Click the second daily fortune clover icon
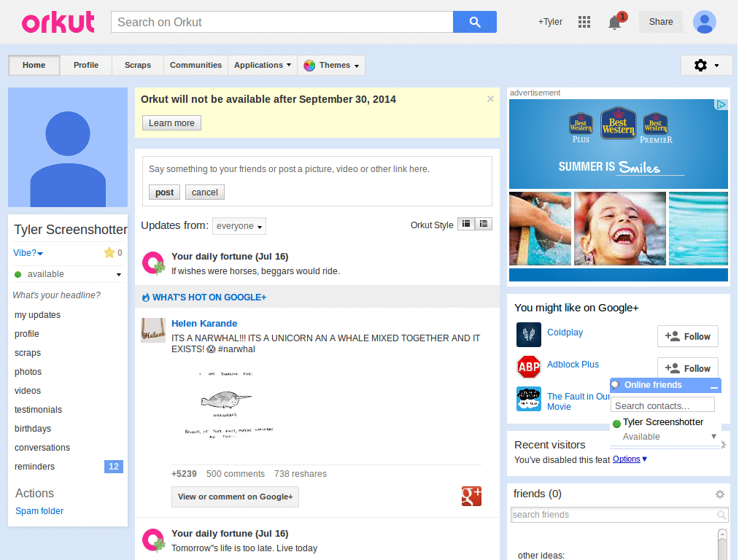This screenshot has width=747, height=560. coord(153,540)
